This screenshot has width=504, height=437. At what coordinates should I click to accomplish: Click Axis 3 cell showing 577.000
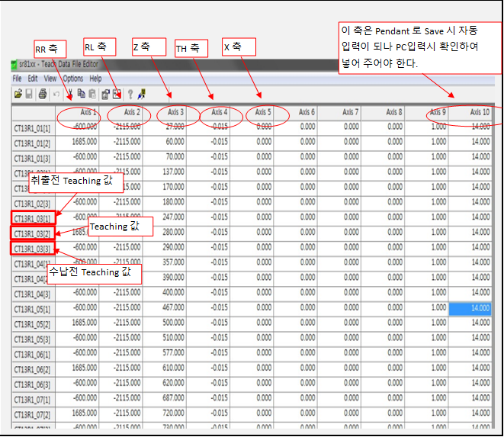tap(165, 353)
